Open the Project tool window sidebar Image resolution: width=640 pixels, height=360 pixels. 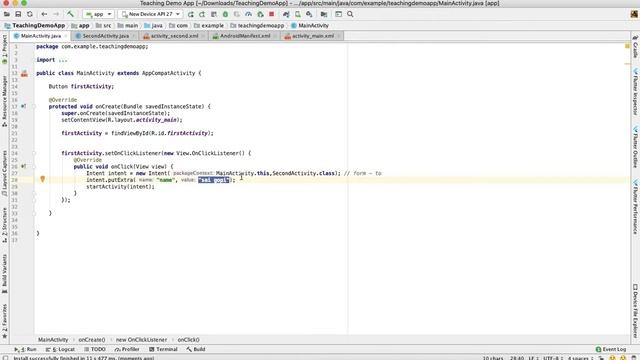point(4,49)
